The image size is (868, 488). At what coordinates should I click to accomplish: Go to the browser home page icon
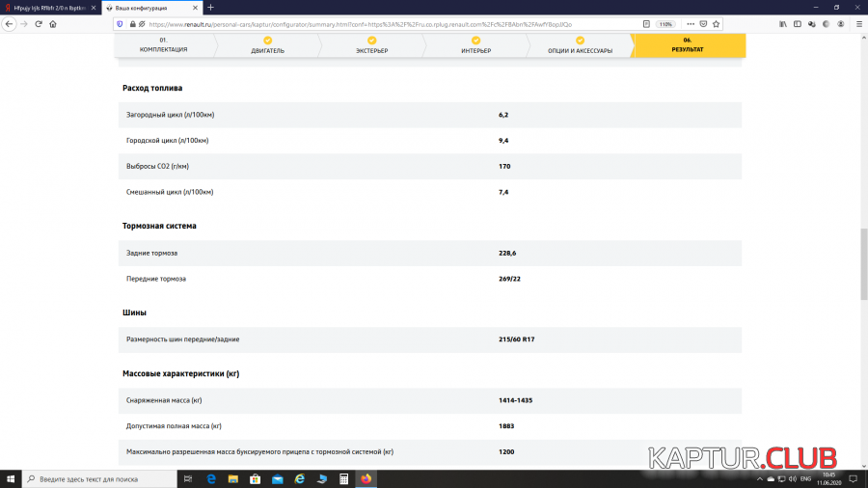53,23
